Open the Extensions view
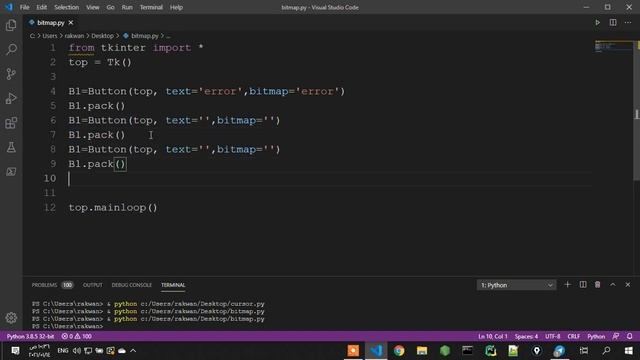 (11, 123)
